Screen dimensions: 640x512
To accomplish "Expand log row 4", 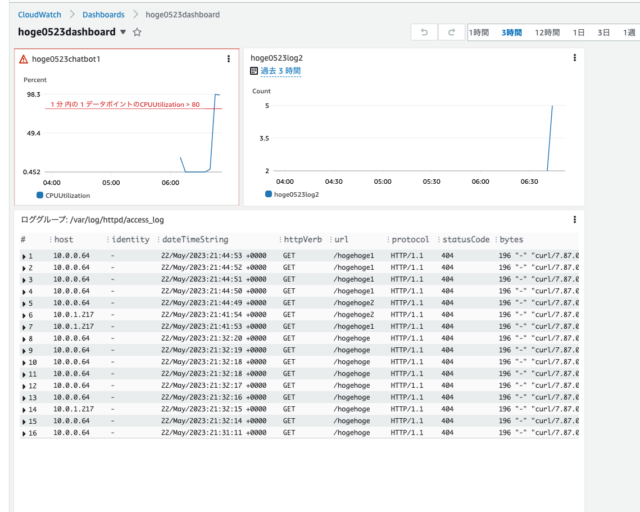I will point(24,292).
